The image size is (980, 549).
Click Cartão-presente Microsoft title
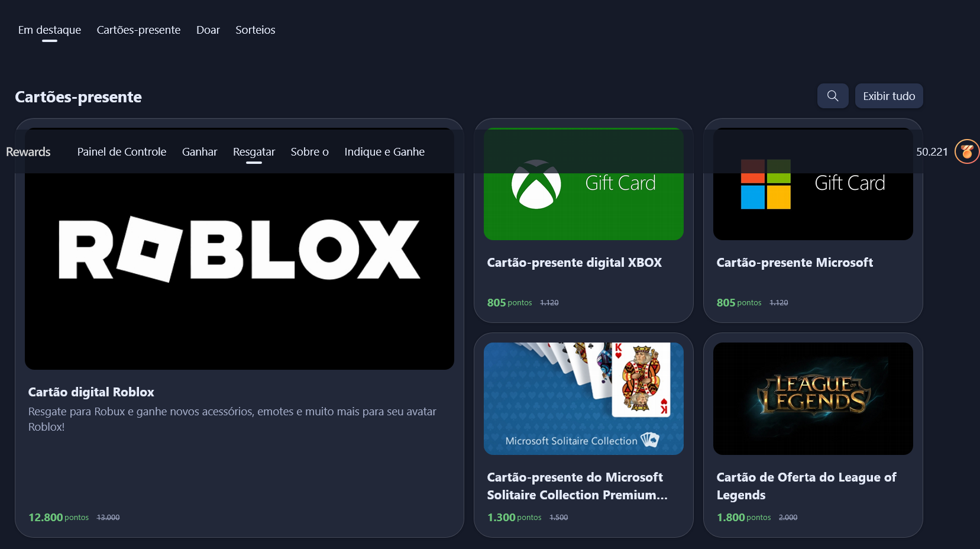pyautogui.click(x=795, y=263)
